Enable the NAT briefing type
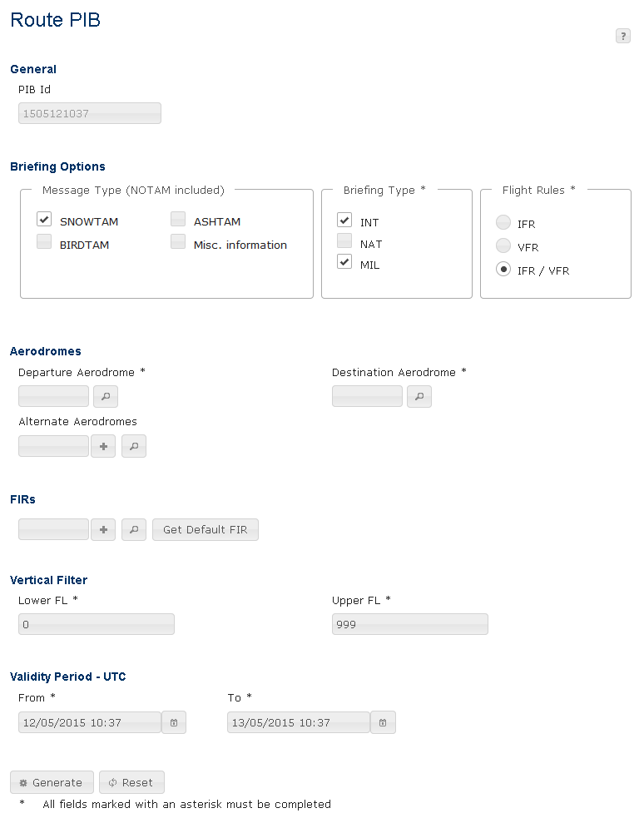 click(344, 242)
